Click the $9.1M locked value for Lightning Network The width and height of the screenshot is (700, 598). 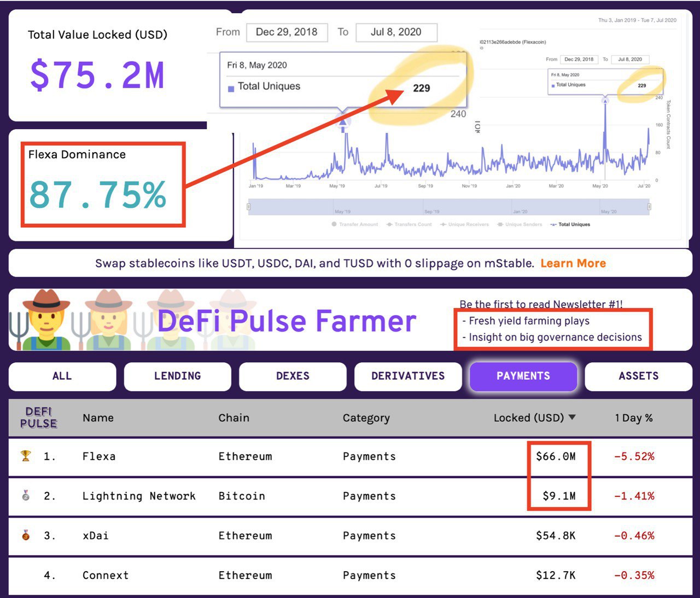click(559, 496)
